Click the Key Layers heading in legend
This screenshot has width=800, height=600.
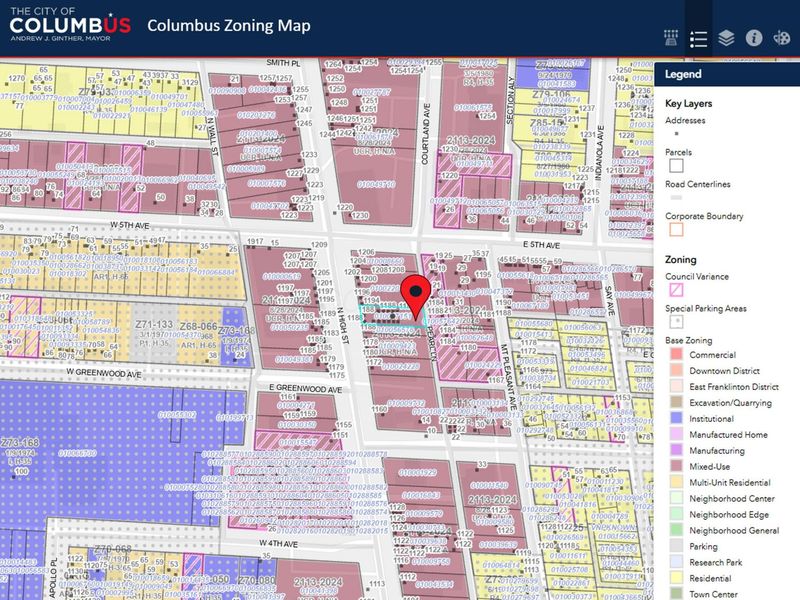coord(688,104)
